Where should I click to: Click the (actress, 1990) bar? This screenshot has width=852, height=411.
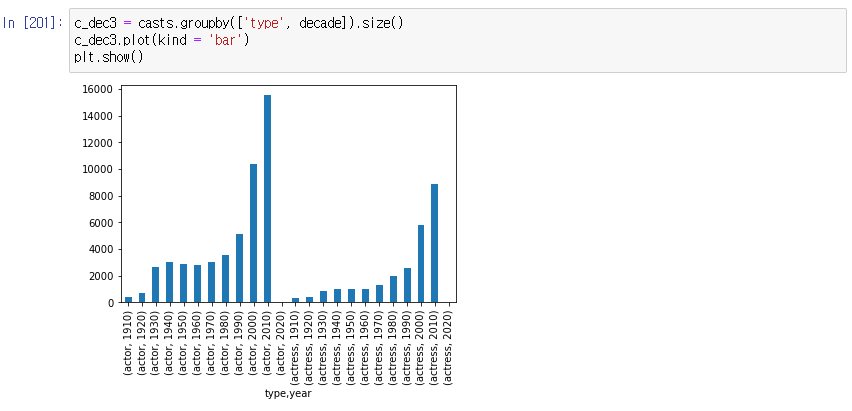[x=407, y=285]
